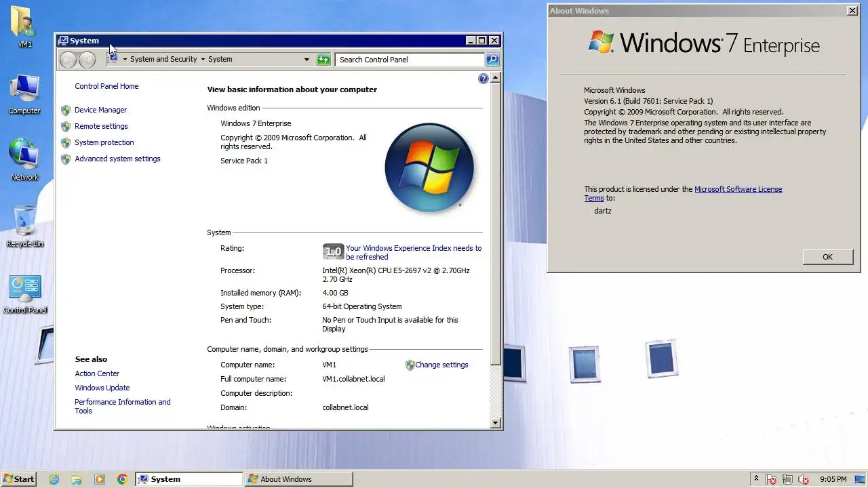The image size is (868, 488).
Task: Click full computer name VM1.collabnet.local
Action: click(x=353, y=379)
